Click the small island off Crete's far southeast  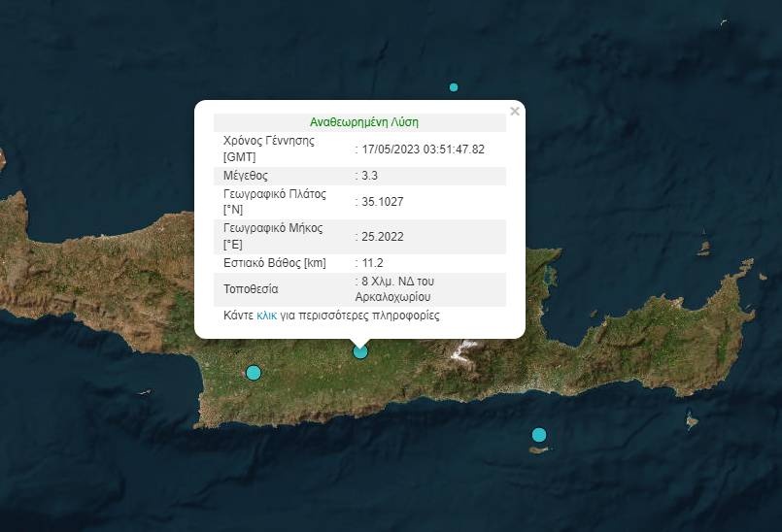click(x=692, y=421)
